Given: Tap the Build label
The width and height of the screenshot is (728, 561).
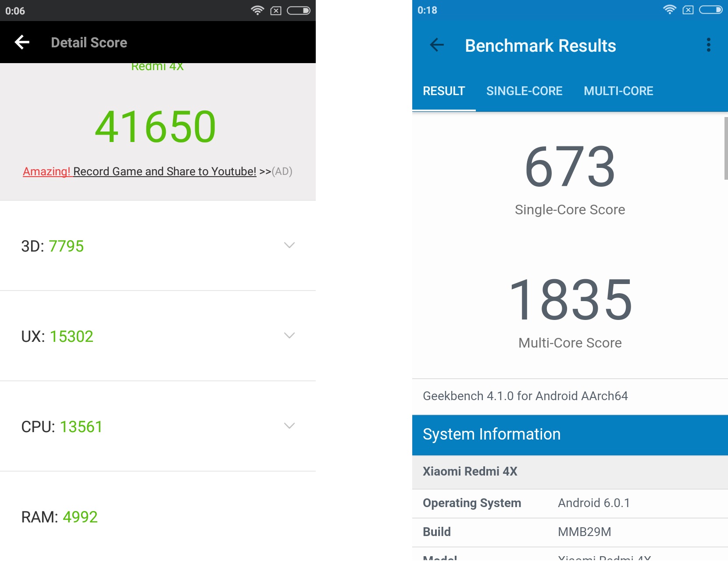Looking at the screenshot, I should point(437,532).
